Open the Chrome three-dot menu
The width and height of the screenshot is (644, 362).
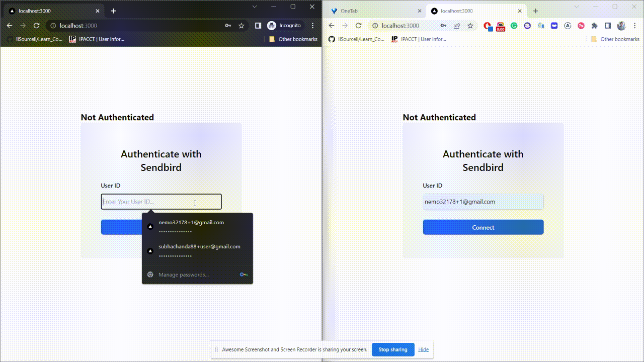[635, 25]
